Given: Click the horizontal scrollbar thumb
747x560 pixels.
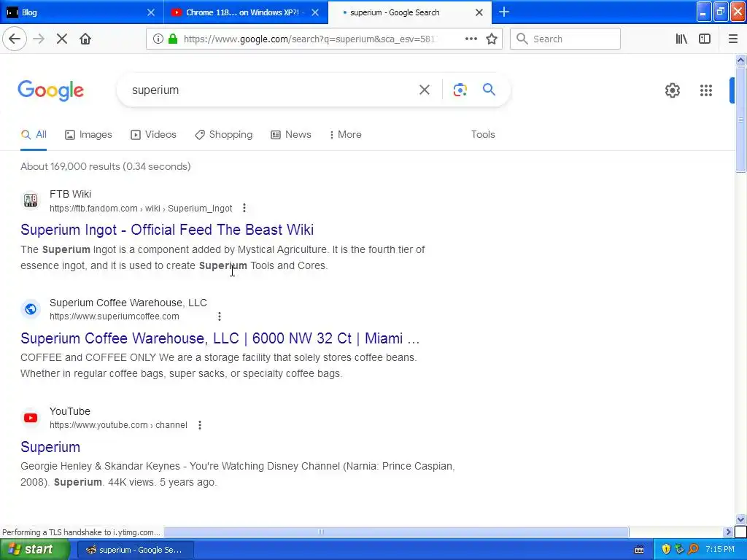Looking at the screenshot, I should point(396,532).
